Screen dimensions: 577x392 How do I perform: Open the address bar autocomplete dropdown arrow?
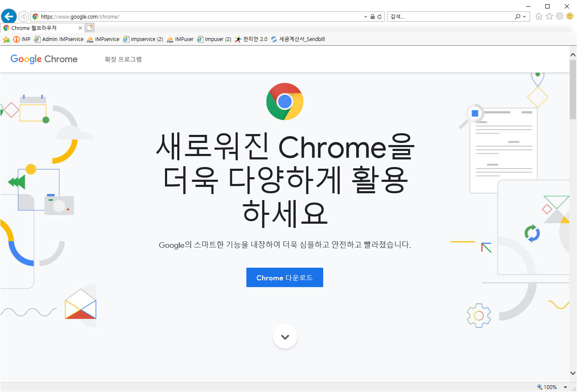(365, 17)
